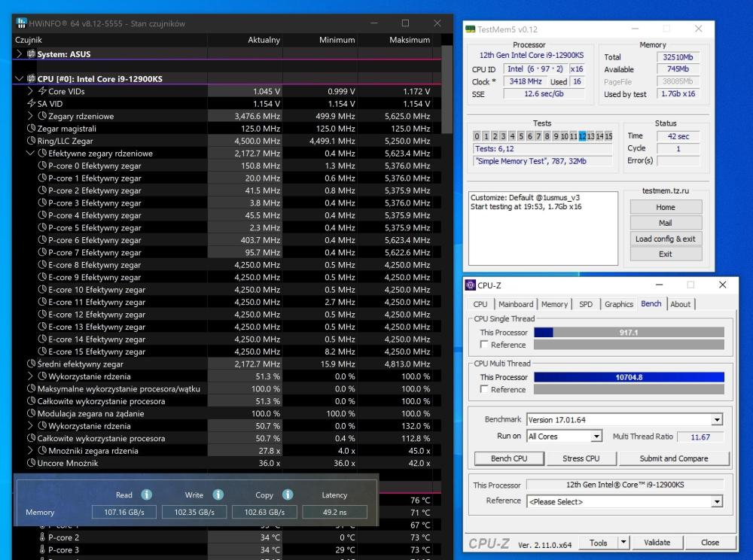Click the CPU chip icon beside Intel Core i9-12900KS
The image size is (753, 560).
(31, 79)
